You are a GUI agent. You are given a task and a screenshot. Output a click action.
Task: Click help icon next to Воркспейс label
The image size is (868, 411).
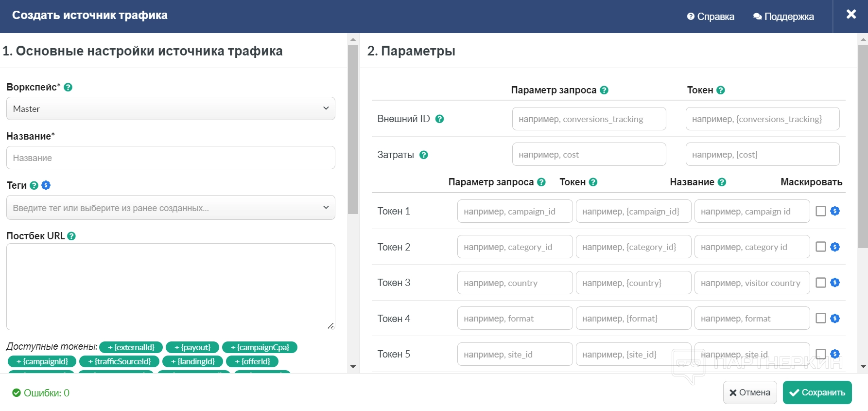coord(68,88)
